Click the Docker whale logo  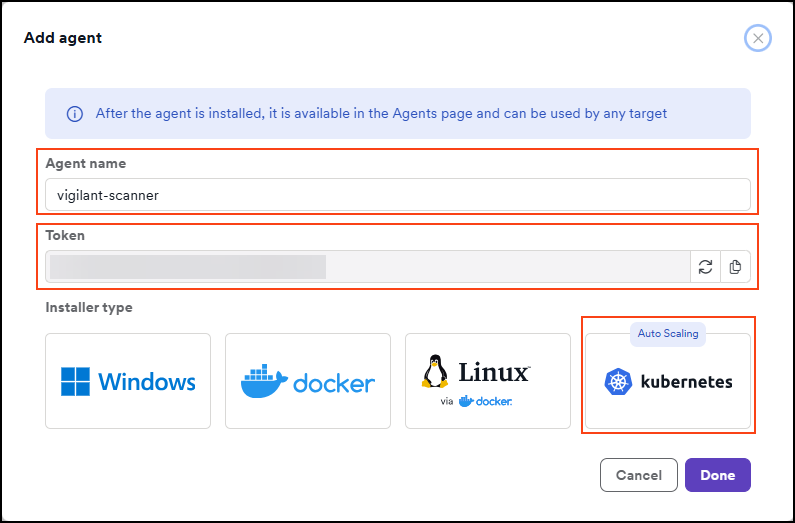(x=264, y=382)
